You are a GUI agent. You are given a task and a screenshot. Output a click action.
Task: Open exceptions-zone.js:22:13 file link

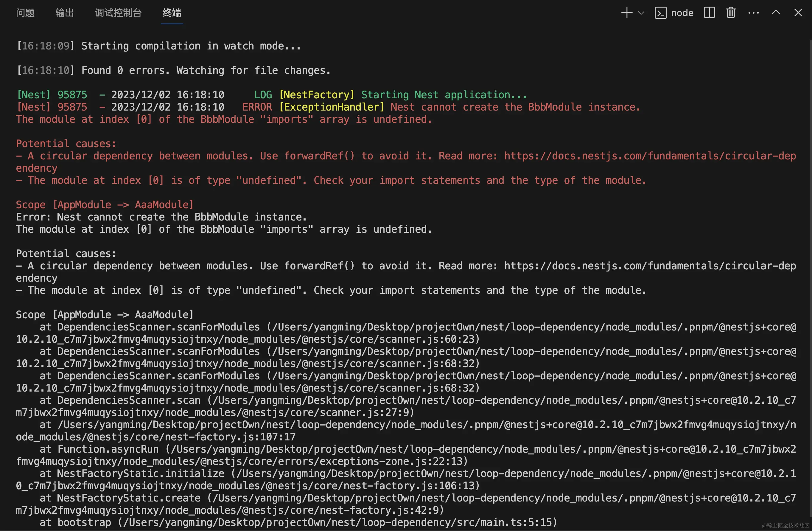pos(406,455)
